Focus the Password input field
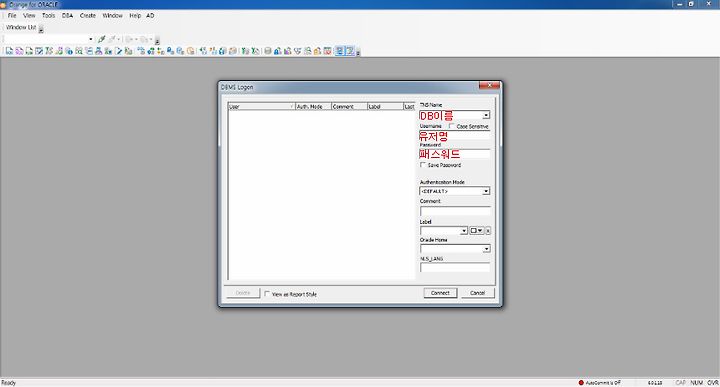Screen dimensions: 720x387 tap(455, 154)
